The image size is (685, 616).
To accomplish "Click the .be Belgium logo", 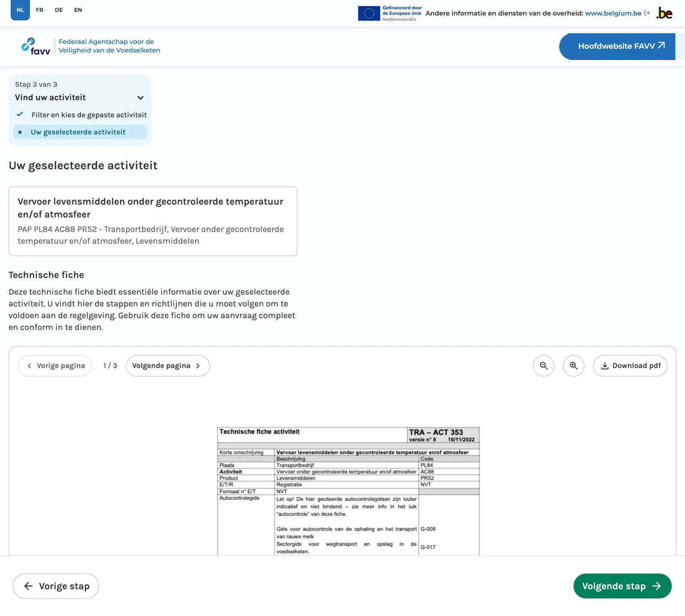I will coord(664,13).
